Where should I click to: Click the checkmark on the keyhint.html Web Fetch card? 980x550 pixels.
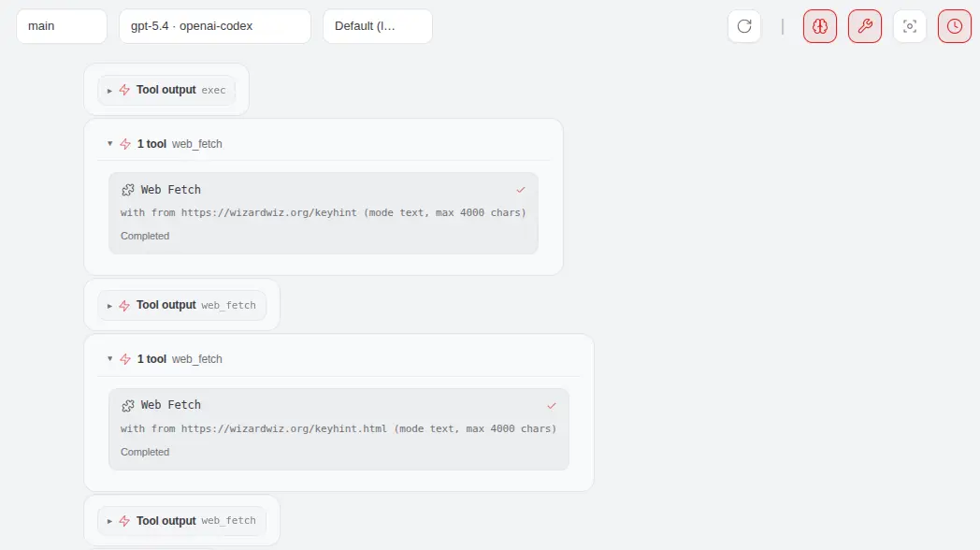(552, 405)
